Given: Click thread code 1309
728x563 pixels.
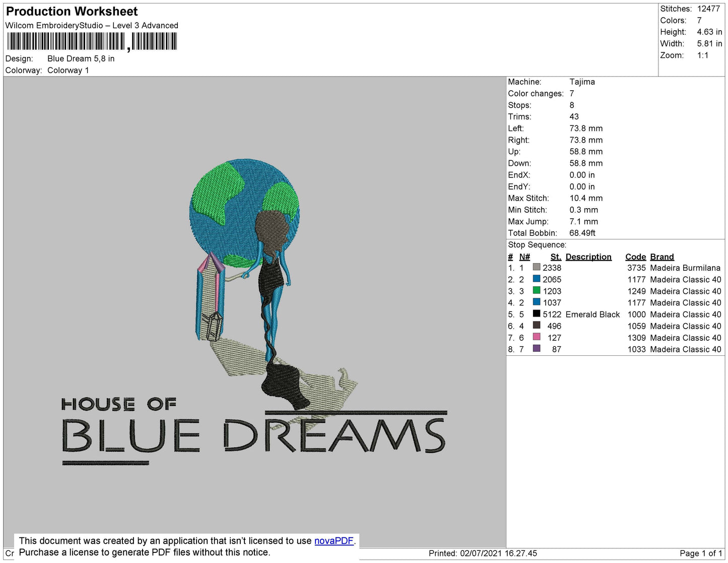Looking at the screenshot, I should [x=636, y=338].
